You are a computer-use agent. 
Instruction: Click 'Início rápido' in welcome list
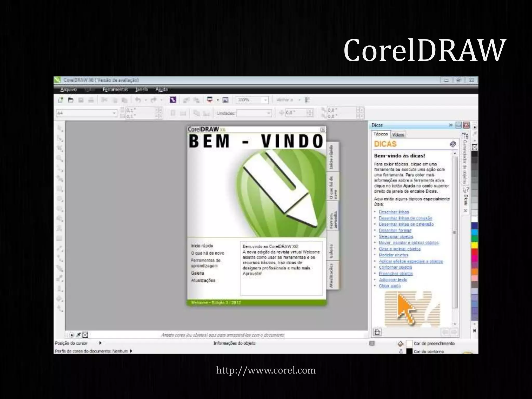202,246
